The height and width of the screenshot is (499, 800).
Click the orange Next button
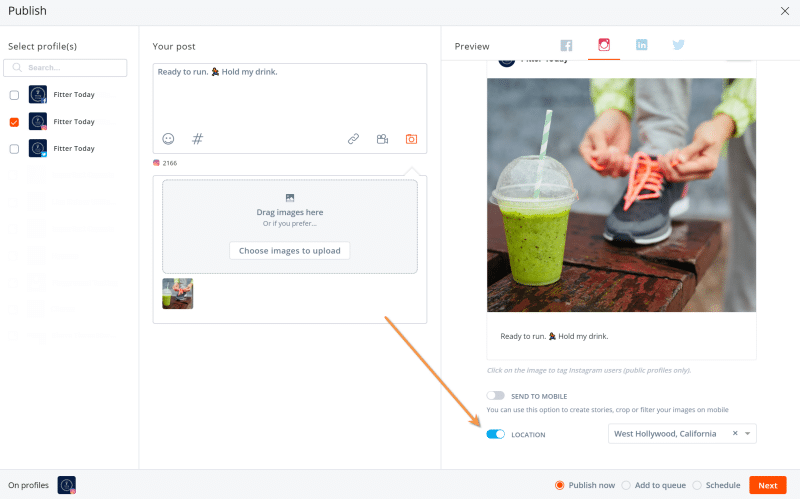(767, 485)
